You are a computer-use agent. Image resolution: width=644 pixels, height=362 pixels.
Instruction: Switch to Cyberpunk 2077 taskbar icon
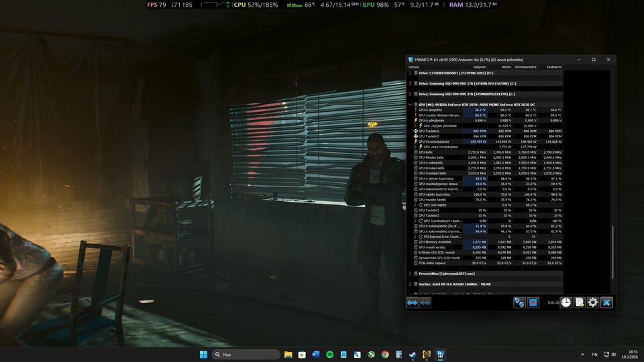[427, 355]
